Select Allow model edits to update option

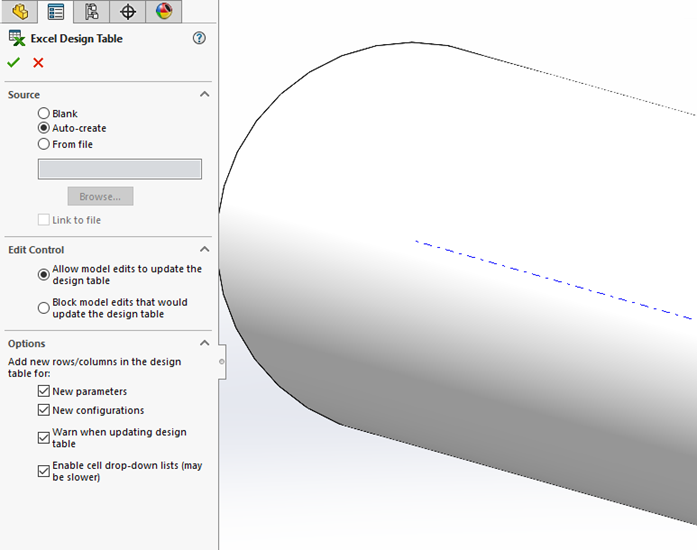pyautogui.click(x=44, y=275)
